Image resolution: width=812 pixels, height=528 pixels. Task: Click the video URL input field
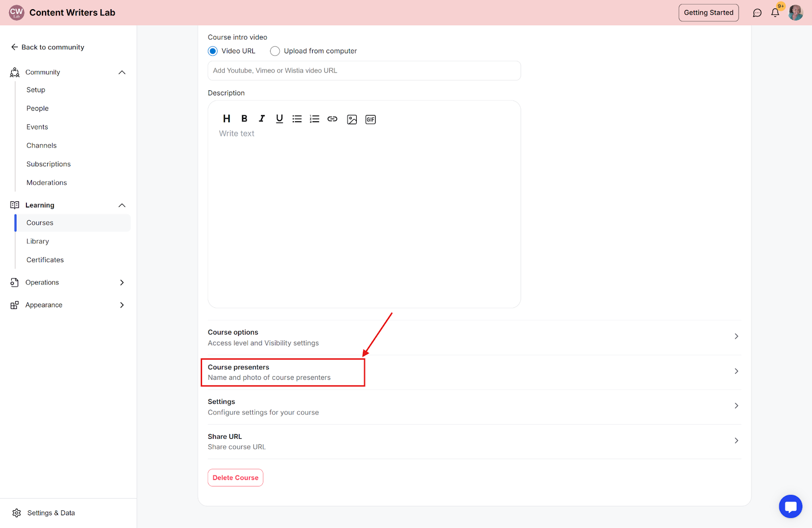[x=364, y=71]
